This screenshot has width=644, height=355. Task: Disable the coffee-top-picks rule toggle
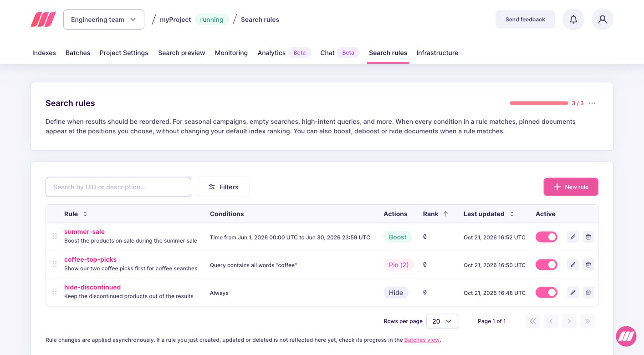tap(547, 264)
